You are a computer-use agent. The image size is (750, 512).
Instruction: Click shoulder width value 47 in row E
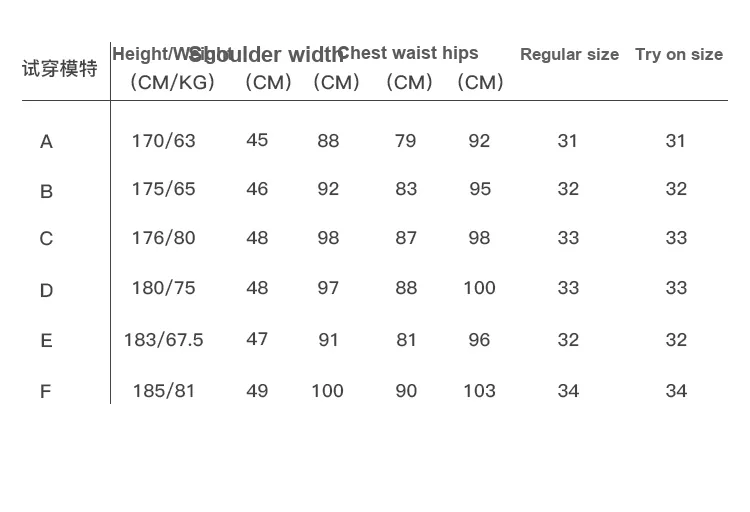[257, 339]
